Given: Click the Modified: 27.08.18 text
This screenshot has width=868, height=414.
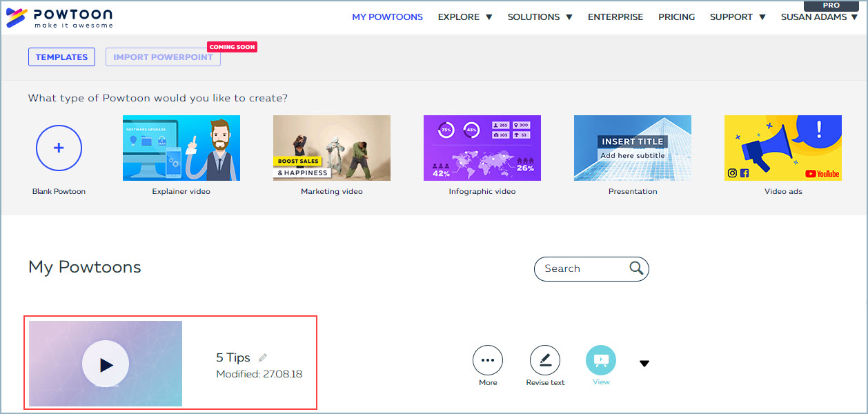Looking at the screenshot, I should click(259, 375).
